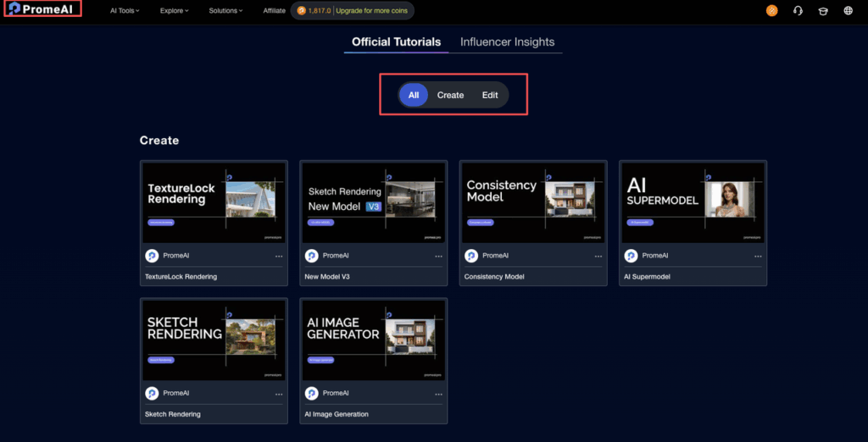This screenshot has height=442, width=868.
Task: Click PromeAI avatar on Consistency Model card
Action: [471, 256]
